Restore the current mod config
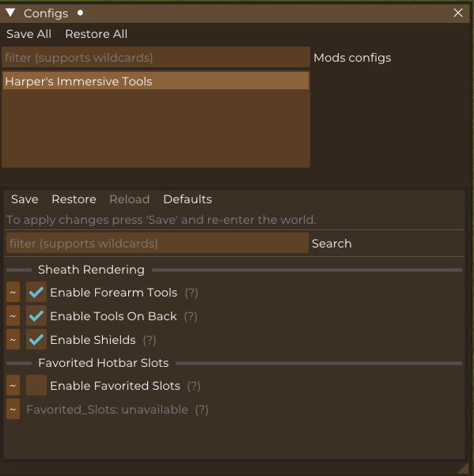This screenshot has width=474, height=476. click(74, 199)
